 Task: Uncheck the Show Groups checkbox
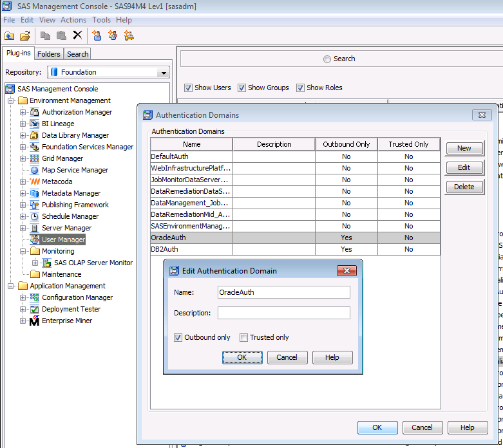[x=242, y=88]
